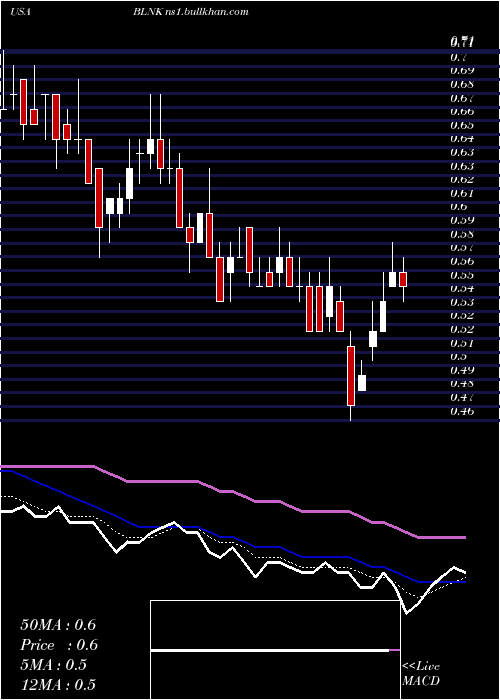The width and height of the screenshot is (500, 700).
Task: Select the 0.62 price axis label
Action: click(x=462, y=180)
